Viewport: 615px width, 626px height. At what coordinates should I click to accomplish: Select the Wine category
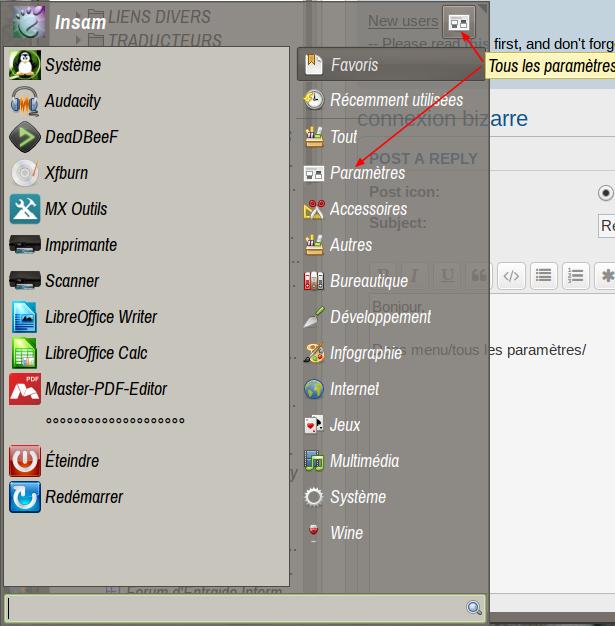coord(391,533)
